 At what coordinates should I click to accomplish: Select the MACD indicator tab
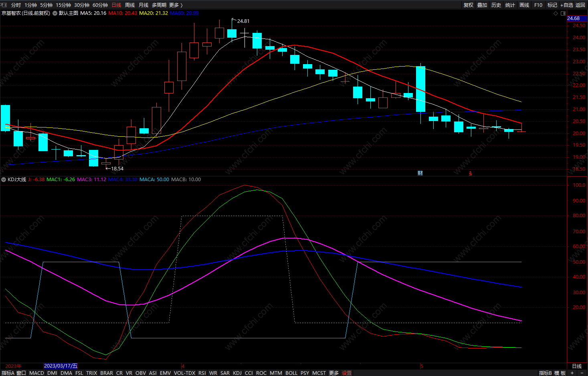36,373
